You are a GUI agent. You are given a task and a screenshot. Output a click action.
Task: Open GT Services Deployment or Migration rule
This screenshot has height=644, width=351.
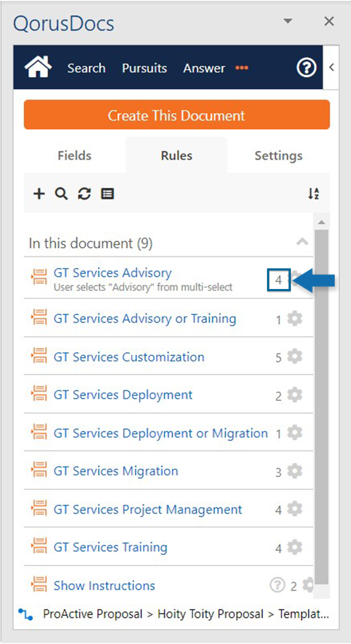tap(161, 433)
